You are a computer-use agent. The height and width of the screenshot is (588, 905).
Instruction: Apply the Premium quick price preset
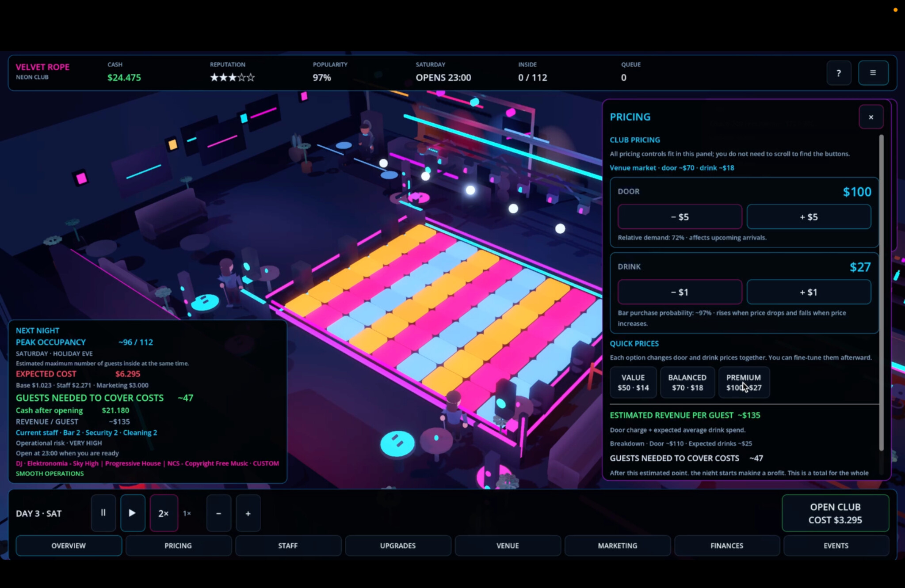coord(744,382)
